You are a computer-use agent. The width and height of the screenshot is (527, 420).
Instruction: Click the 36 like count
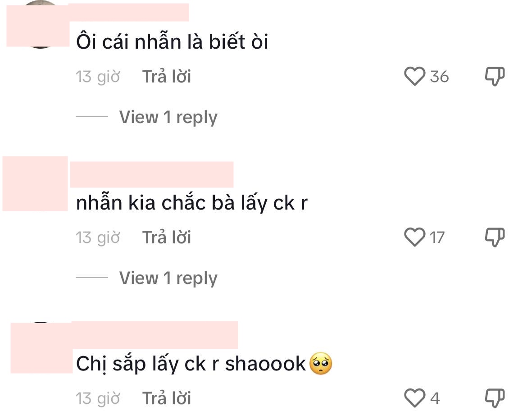439,76
